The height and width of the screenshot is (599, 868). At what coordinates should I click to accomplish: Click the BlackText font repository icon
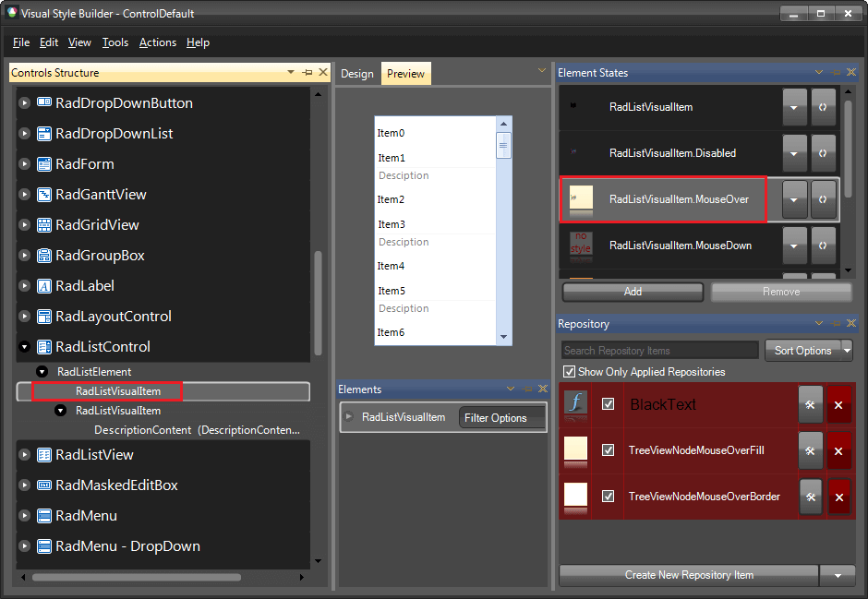[x=575, y=403]
